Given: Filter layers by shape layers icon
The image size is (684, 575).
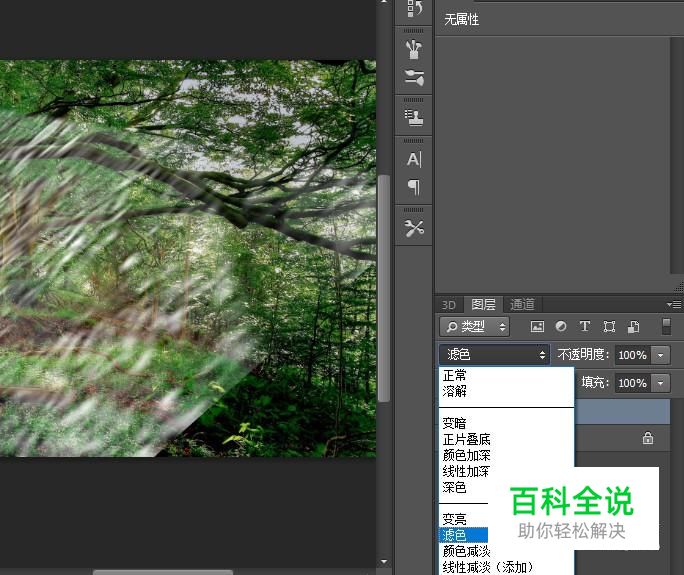Looking at the screenshot, I should coord(609,326).
